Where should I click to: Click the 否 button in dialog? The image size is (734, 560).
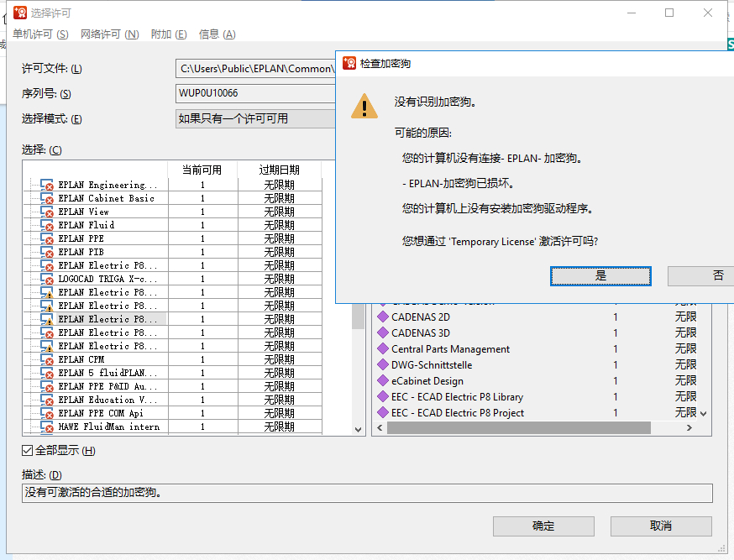[700, 276]
